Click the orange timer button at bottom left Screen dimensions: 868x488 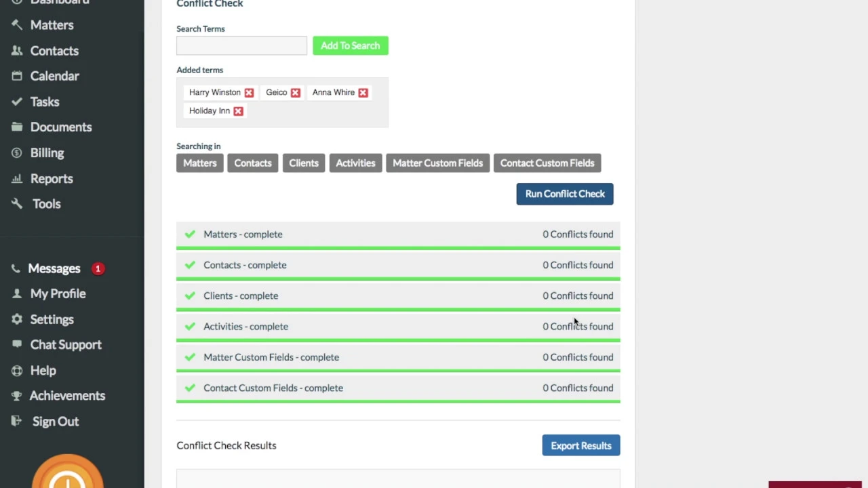click(x=67, y=472)
